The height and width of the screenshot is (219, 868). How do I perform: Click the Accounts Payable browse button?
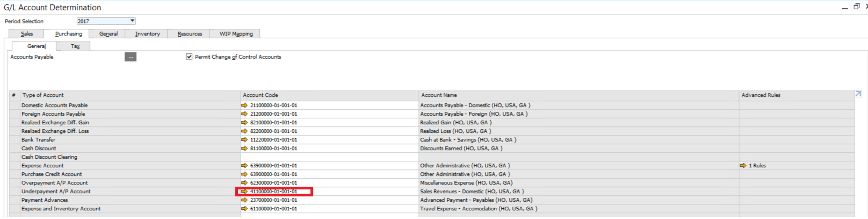[131, 57]
